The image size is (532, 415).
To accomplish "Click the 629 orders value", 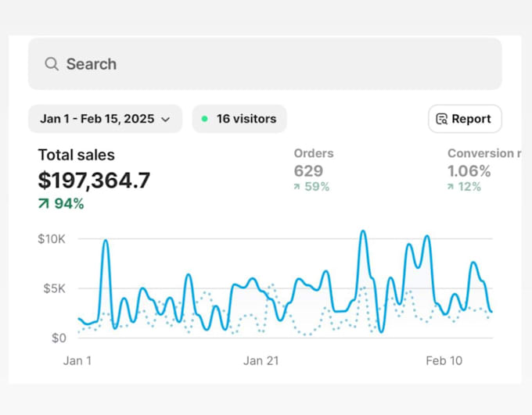I will (308, 171).
